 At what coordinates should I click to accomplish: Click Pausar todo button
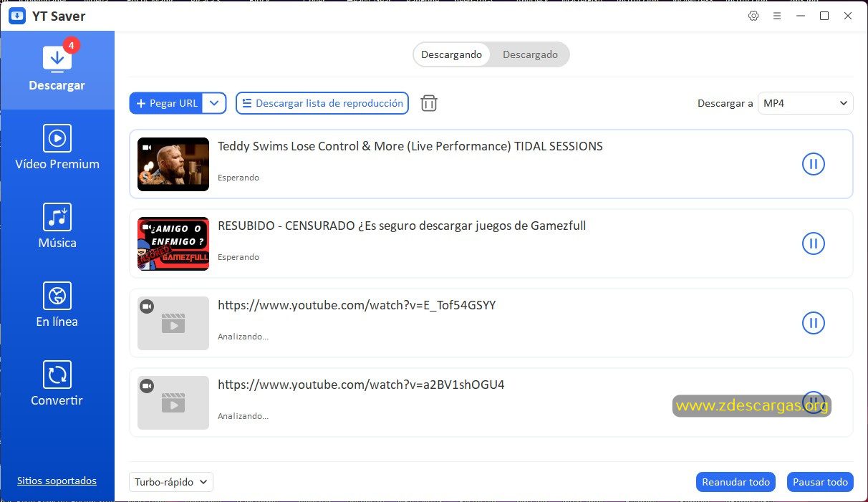tap(820, 482)
